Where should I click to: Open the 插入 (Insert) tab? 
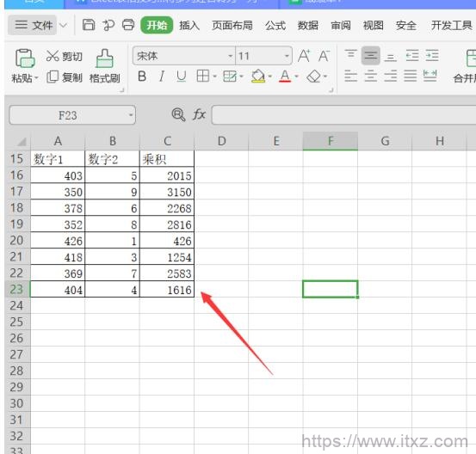tap(189, 26)
